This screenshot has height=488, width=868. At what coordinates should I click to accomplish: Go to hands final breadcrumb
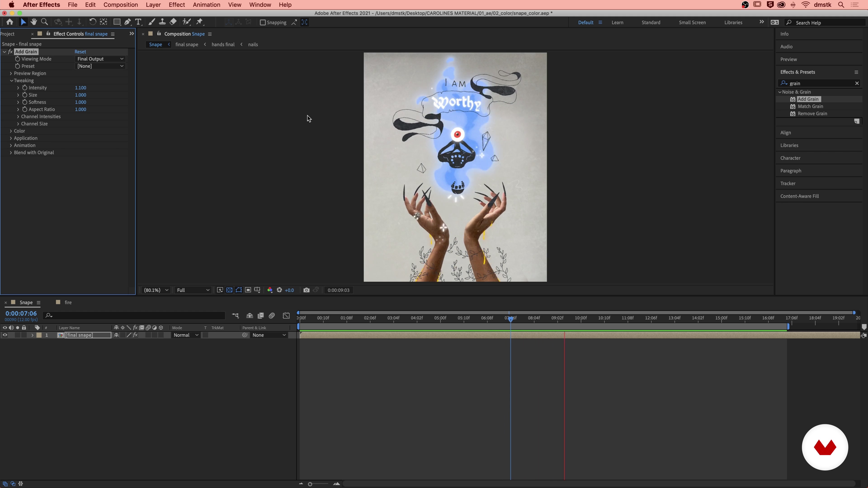pos(223,45)
